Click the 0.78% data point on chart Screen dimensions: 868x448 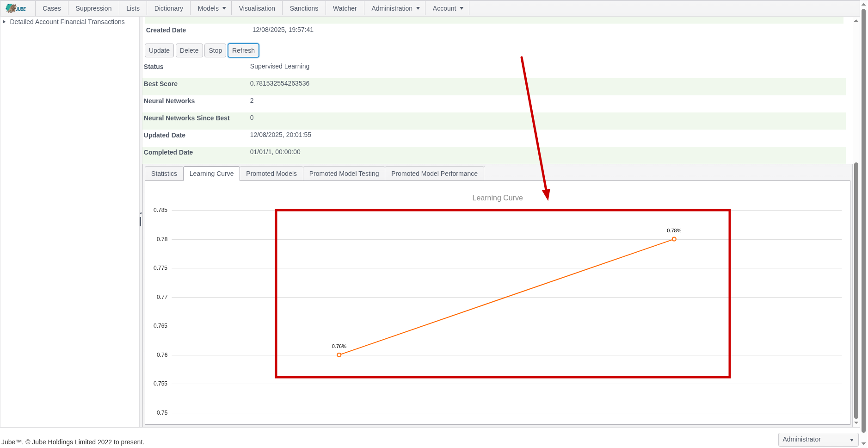[x=674, y=239]
